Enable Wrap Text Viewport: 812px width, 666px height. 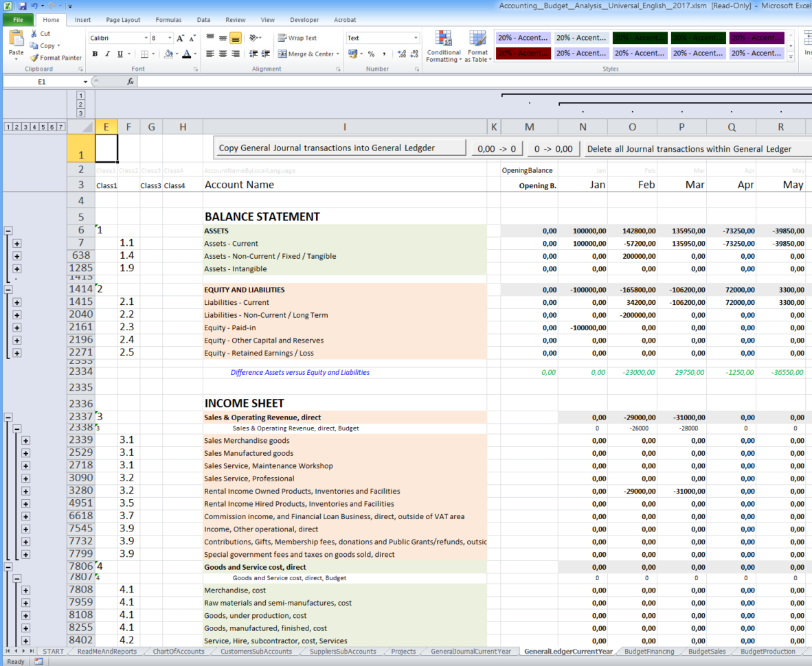[x=297, y=38]
